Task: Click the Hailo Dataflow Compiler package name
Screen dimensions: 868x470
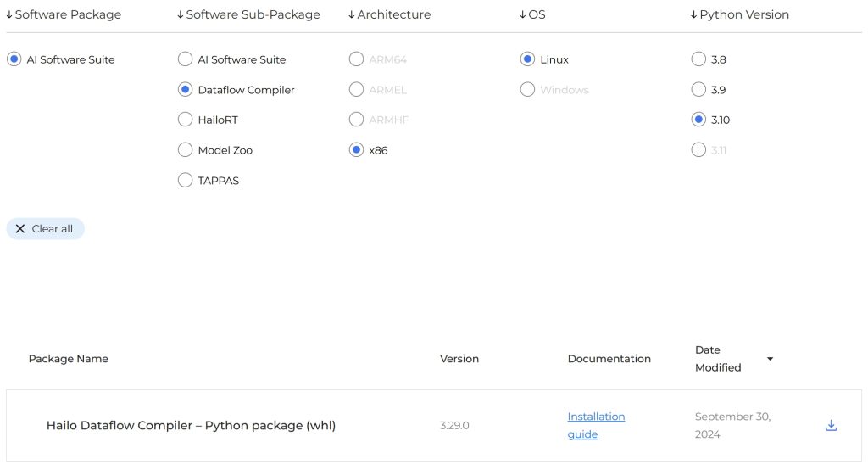Action: pyautogui.click(x=191, y=425)
